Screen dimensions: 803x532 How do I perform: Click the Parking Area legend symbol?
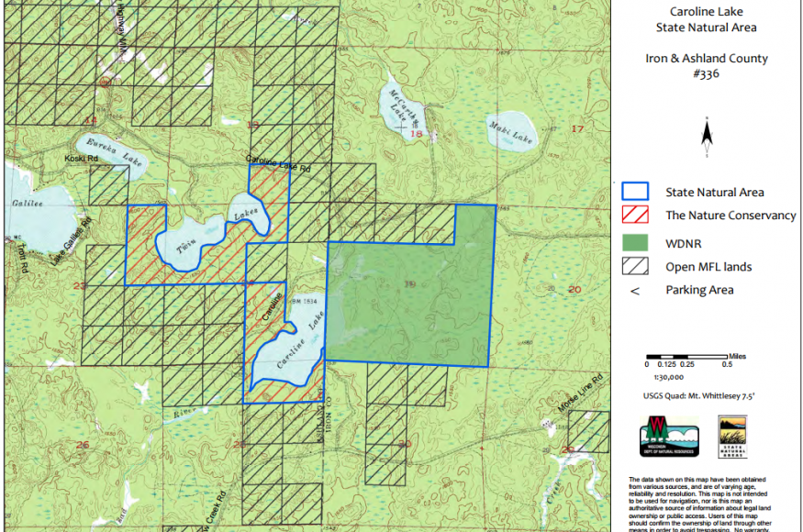tap(635, 291)
